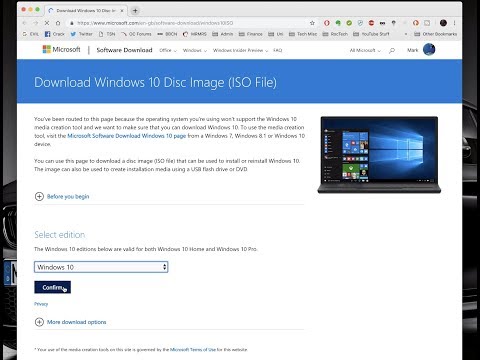Screen dimensions: 480x360
Task: Expand More download options
Action: 71,322
